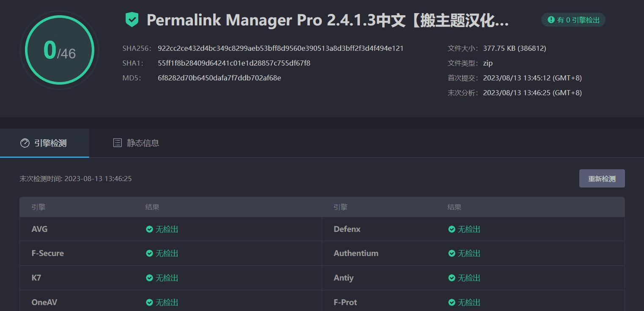This screenshot has height=311, width=644.
Task: Click the 首次提交 label
Action: point(464,78)
